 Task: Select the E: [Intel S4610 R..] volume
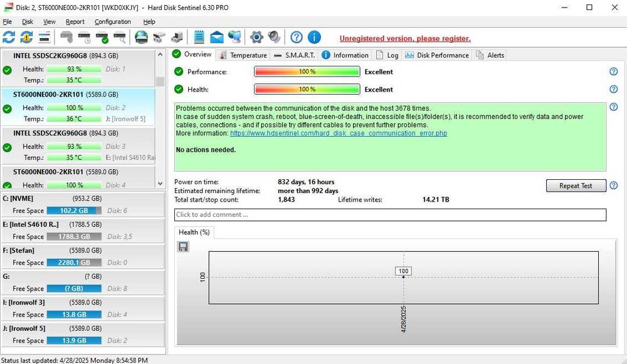[x=83, y=230]
